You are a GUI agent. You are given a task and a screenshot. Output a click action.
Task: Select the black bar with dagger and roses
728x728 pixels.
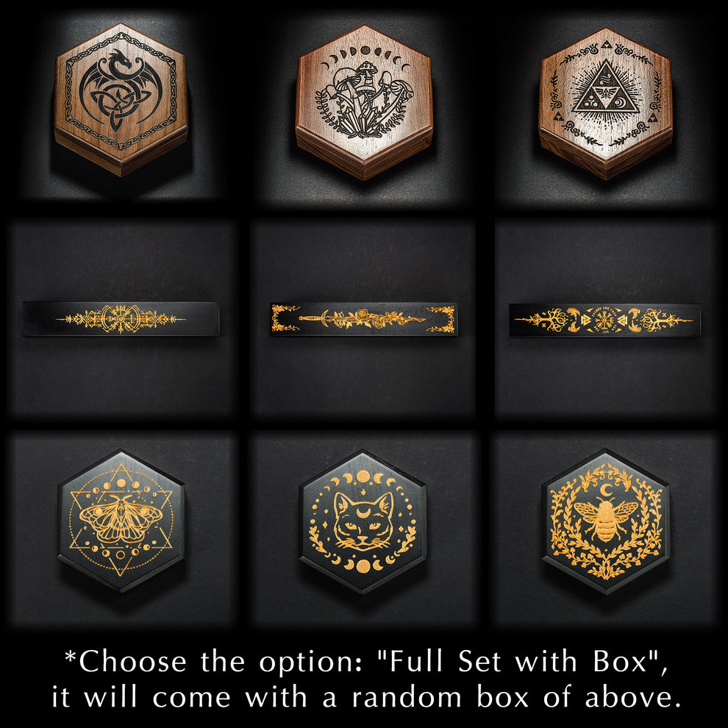point(363,319)
